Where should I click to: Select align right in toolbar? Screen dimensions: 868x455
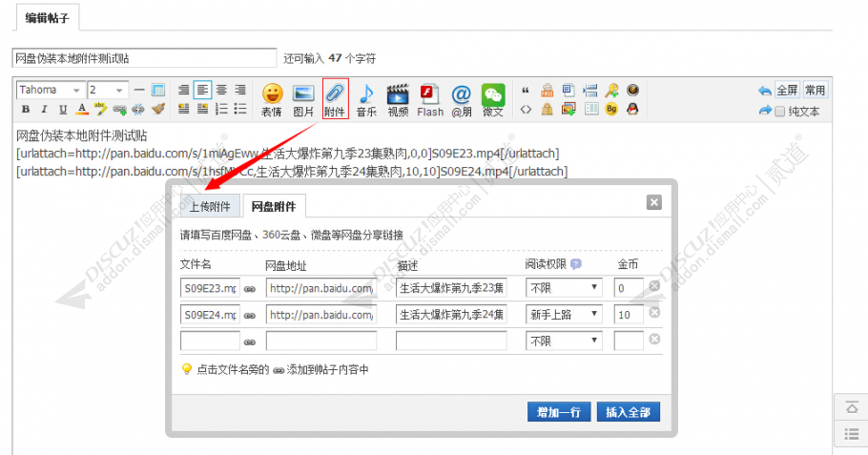point(240,90)
